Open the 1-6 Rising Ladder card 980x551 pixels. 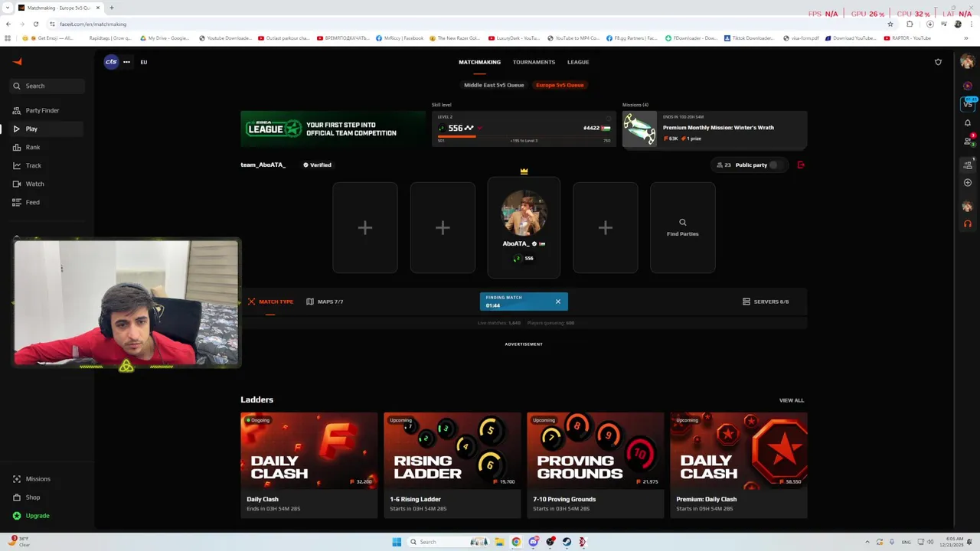coord(452,465)
